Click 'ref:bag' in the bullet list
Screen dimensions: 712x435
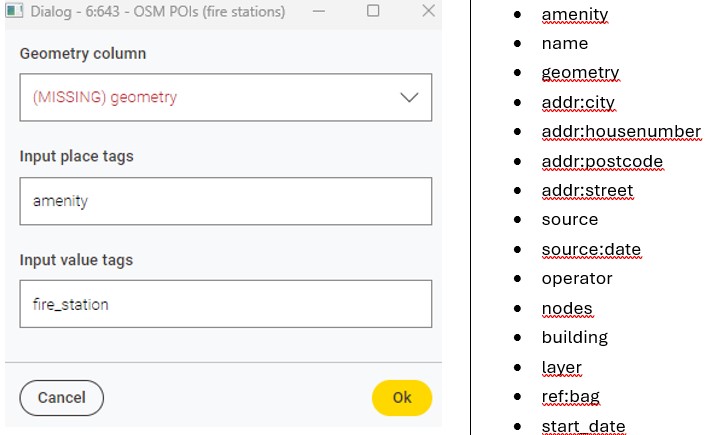tap(570, 396)
